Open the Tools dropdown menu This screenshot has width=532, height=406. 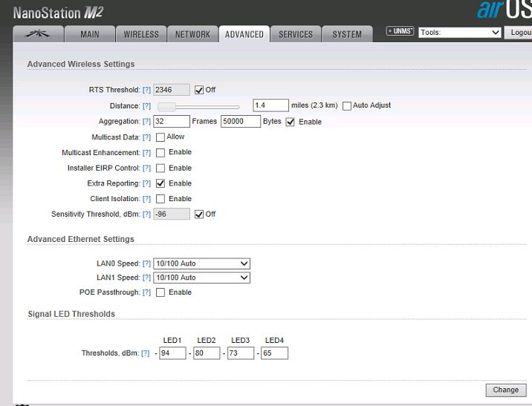460,33
